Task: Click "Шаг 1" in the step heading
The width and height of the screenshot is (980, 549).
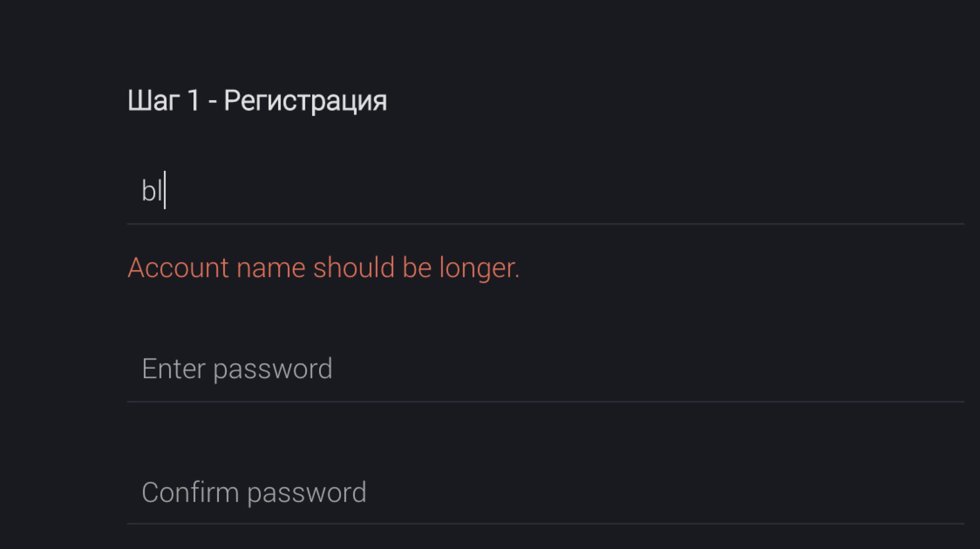Action: click(x=163, y=101)
